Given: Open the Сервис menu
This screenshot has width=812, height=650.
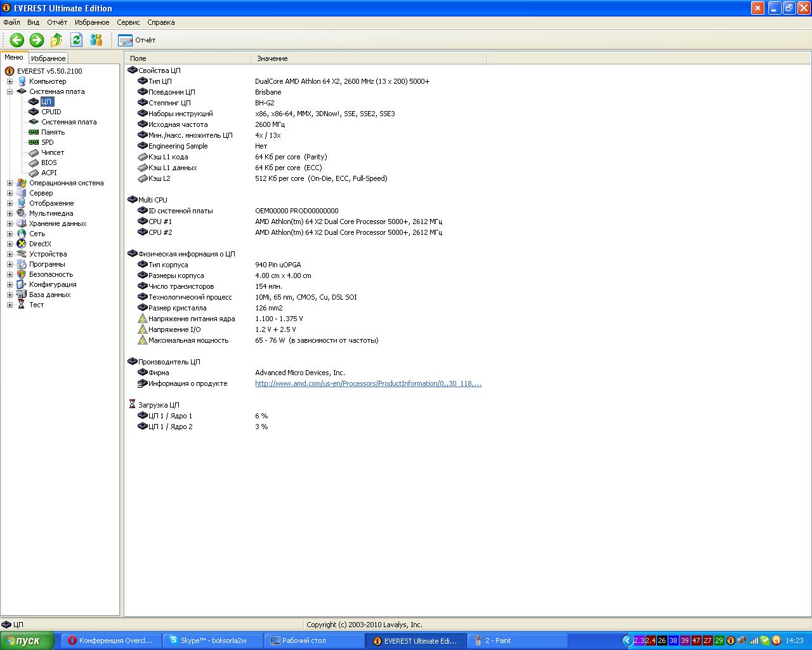Looking at the screenshot, I should [x=128, y=22].
